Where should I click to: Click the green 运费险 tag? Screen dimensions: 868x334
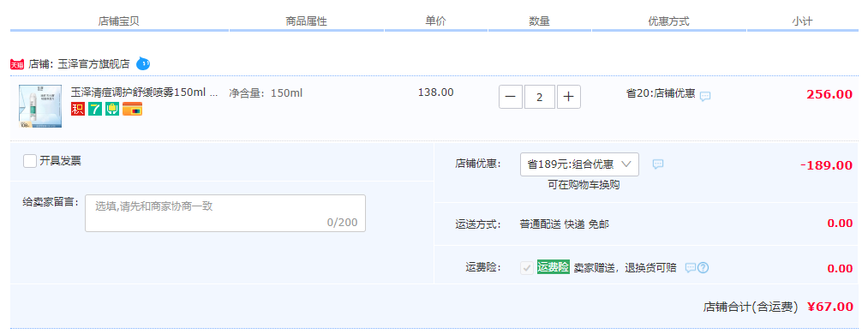553,267
